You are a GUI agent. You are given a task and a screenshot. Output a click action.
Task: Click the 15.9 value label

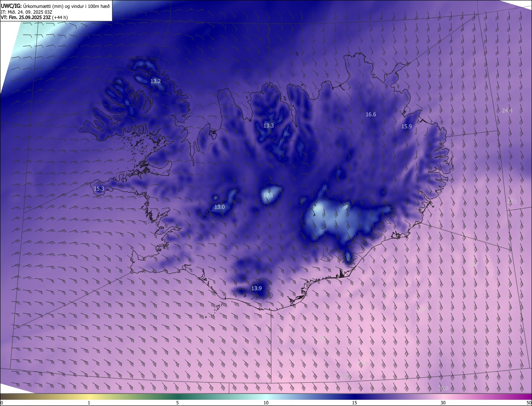(x=406, y=126)
